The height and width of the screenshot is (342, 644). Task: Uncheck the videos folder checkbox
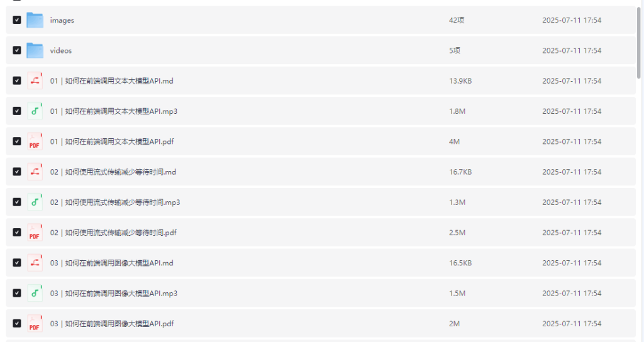[x=17, y=50]
